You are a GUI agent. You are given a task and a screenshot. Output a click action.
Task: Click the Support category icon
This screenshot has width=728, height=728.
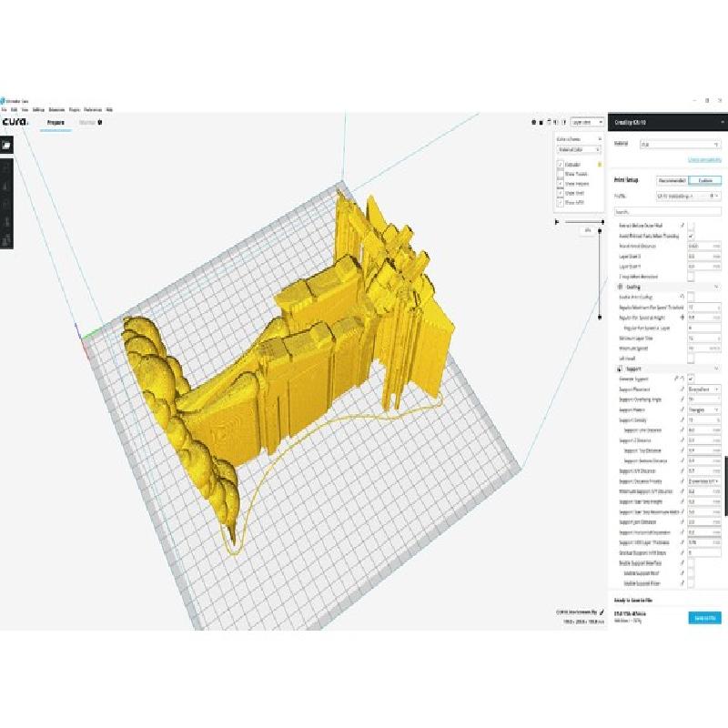pyautogui.click(x=620, y=369)
